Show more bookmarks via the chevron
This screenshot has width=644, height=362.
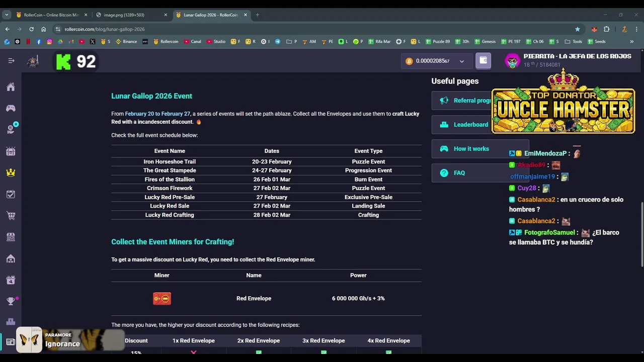pos(631,42)
